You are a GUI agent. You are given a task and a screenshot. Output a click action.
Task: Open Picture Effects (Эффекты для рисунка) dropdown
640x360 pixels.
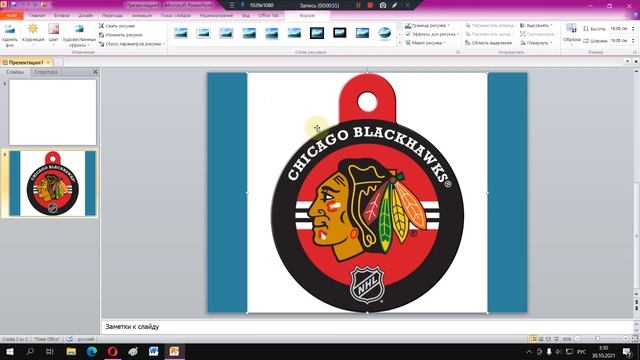[x=432, y=34]
